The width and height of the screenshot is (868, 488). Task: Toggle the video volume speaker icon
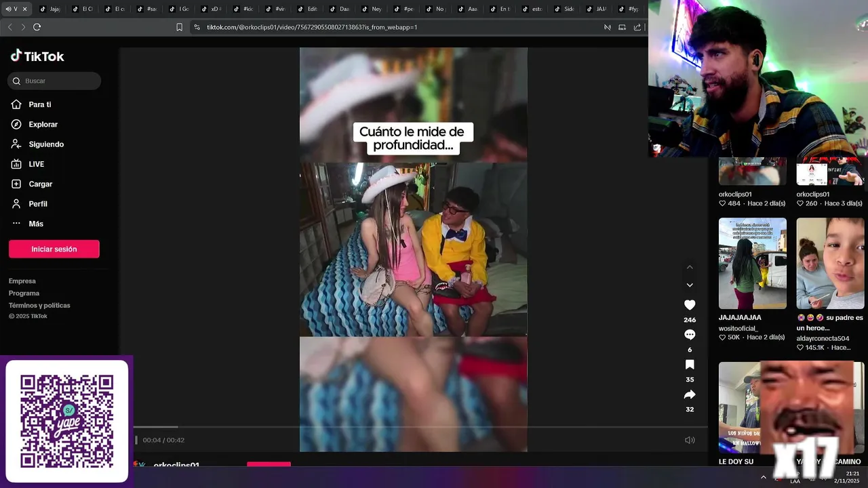click(690, 440)
